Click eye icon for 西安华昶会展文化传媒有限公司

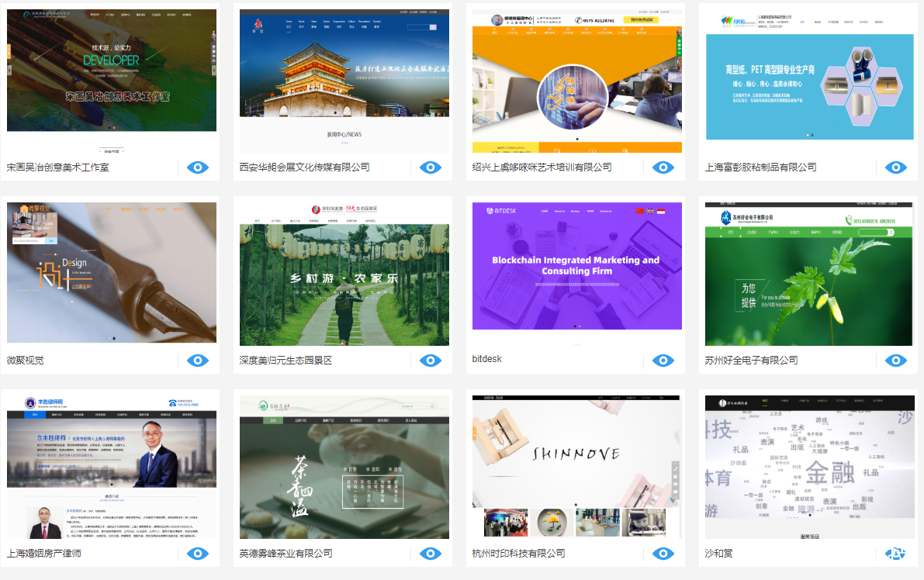[x=431, y=167]
